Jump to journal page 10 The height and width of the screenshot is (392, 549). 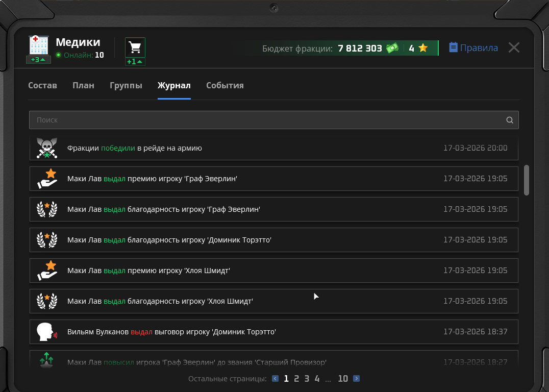pos(343,379)
